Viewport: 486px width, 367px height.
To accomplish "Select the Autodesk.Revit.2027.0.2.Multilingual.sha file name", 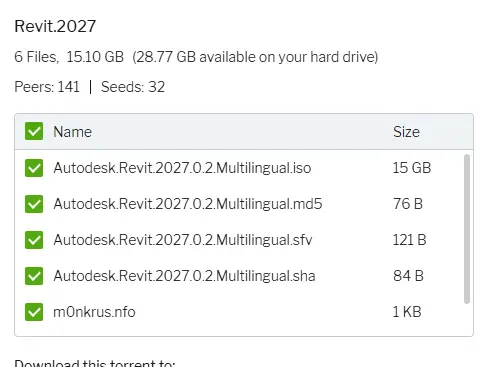I will click(184, 276).
